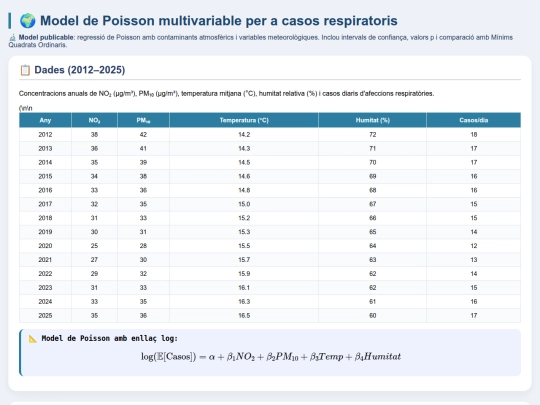The width and height of the screenshot is (540, 405).
Task: Click temperature value 15.7 in the table
Action: coord(244,260)
